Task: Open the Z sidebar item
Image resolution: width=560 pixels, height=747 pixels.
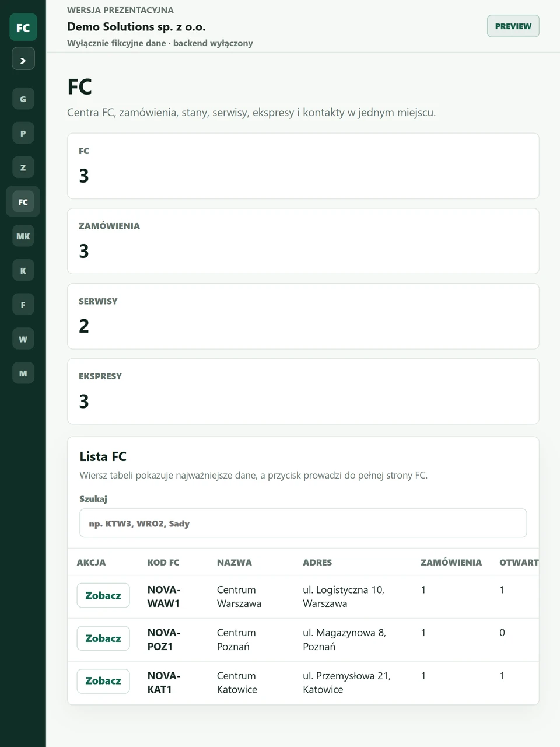Action: (23, 167)
